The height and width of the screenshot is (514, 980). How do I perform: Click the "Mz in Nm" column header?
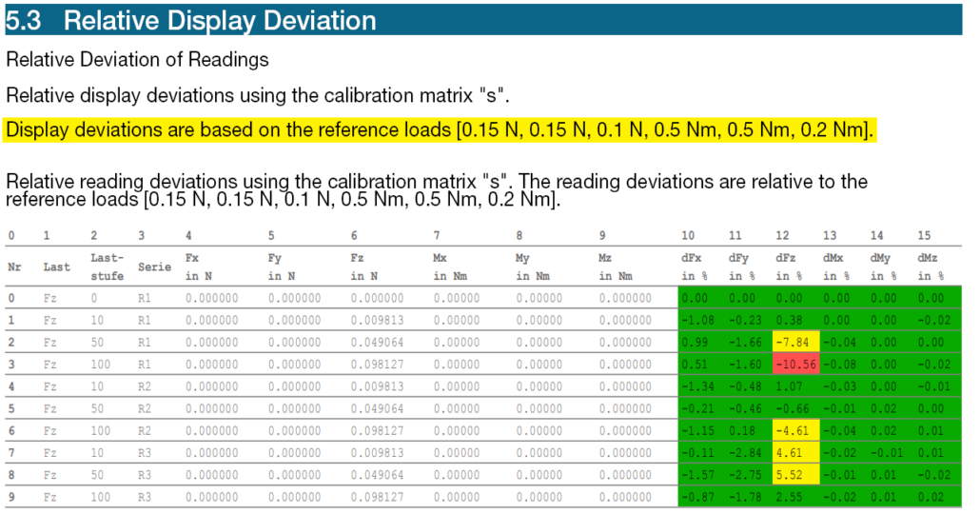click(616, 267)
